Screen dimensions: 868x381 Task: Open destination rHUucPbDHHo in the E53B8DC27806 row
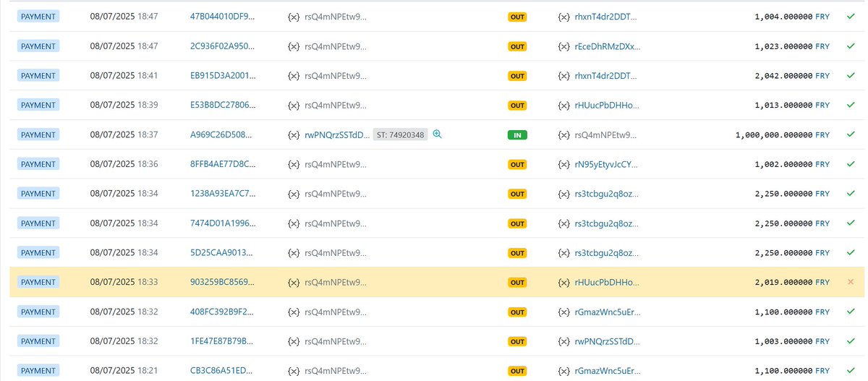607,105
